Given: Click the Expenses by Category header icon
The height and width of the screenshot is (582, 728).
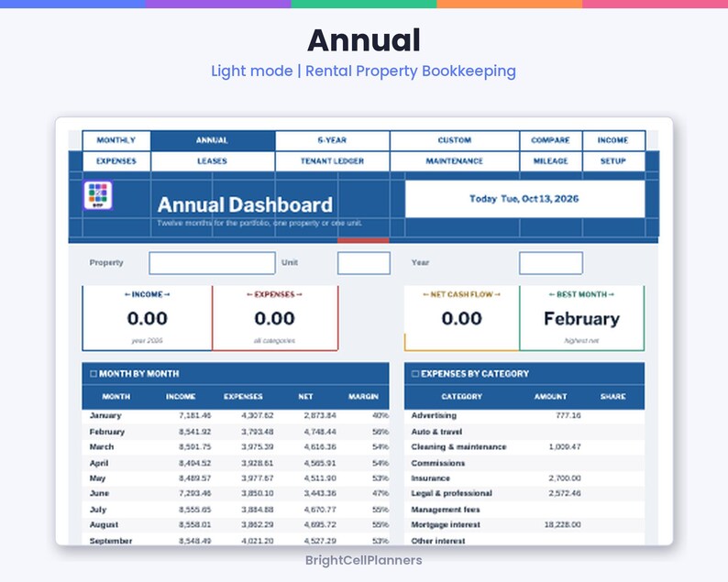Looking at the screenshot, I should coord(415,374).
